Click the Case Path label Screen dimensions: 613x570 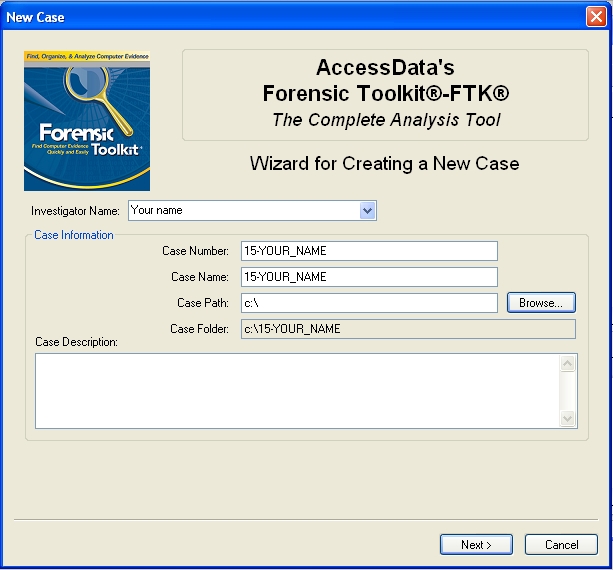pyautogui.click(x=203, y=303)
